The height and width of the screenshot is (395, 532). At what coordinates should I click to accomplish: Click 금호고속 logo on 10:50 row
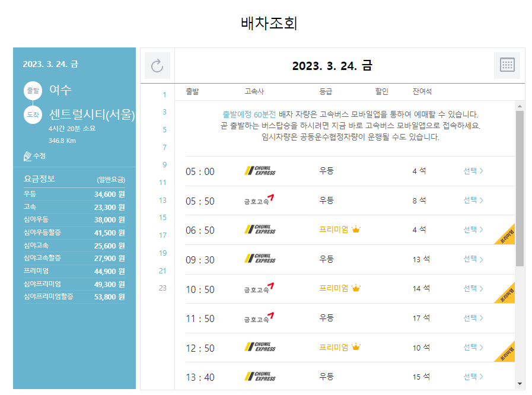coord(259,288)
